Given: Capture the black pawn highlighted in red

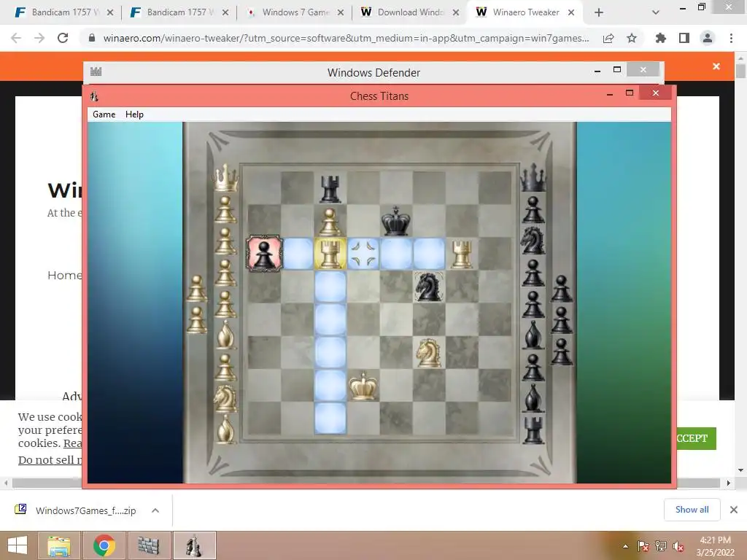Looking at the screenshot, I should click(x=264, y=254).
